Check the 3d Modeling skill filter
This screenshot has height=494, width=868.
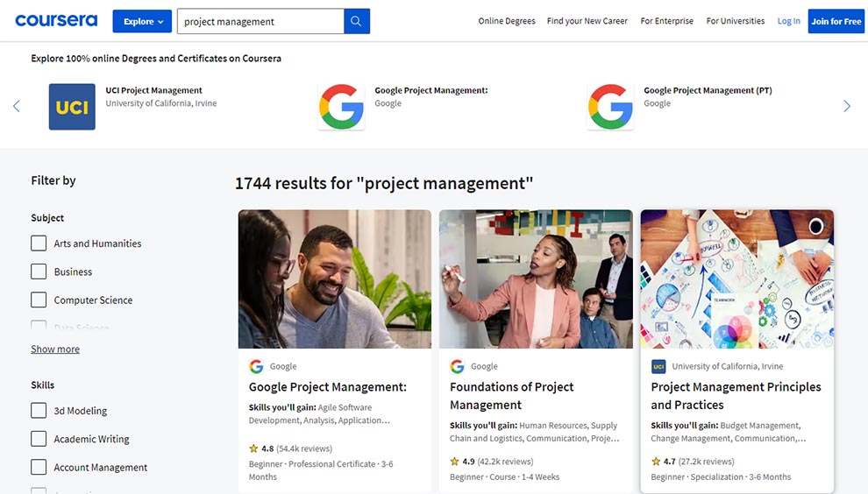[39, 411]
